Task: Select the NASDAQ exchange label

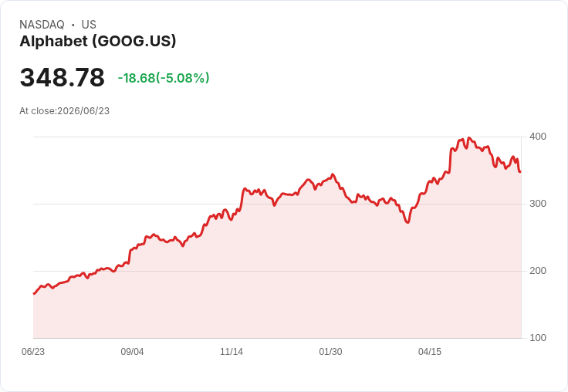Action: pyautogui.click(x=42, y=25)
